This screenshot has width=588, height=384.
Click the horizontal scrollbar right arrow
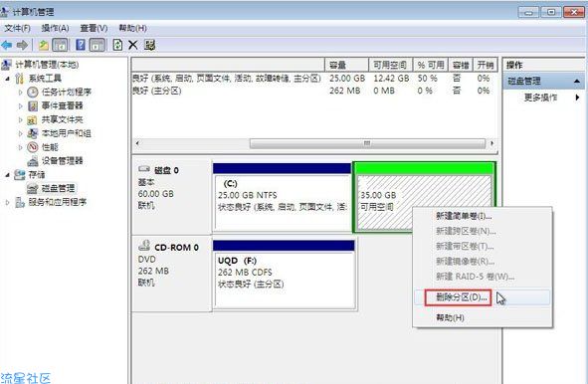pyautogui.click(x=492, y=143)
